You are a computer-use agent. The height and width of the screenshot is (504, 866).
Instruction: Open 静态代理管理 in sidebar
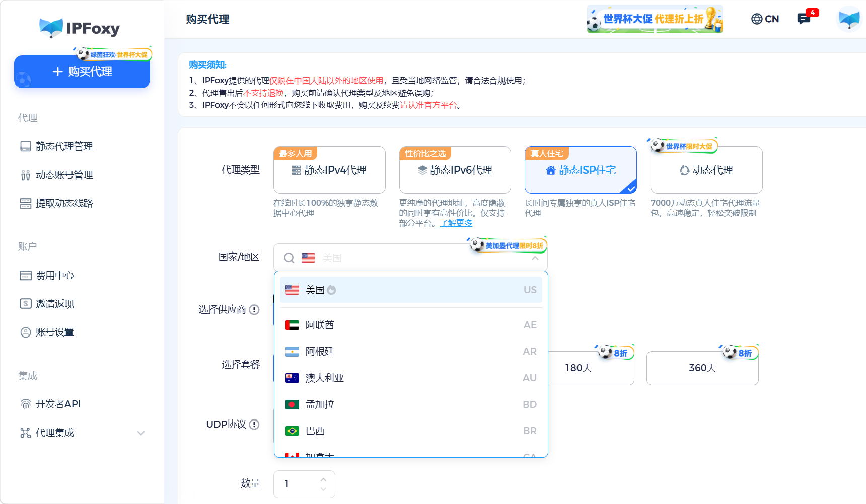tap(64, 146)
